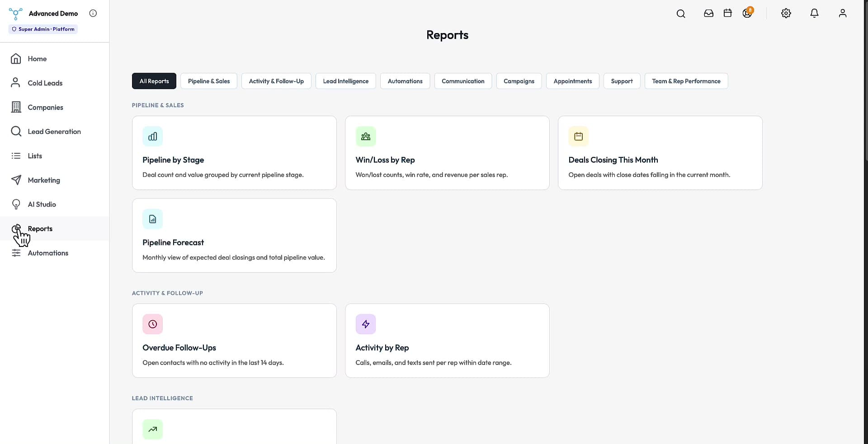Open the calendar icon in header
Viewport: 868px width, 444px height.
pyautogui.click(x=727, y=14)
